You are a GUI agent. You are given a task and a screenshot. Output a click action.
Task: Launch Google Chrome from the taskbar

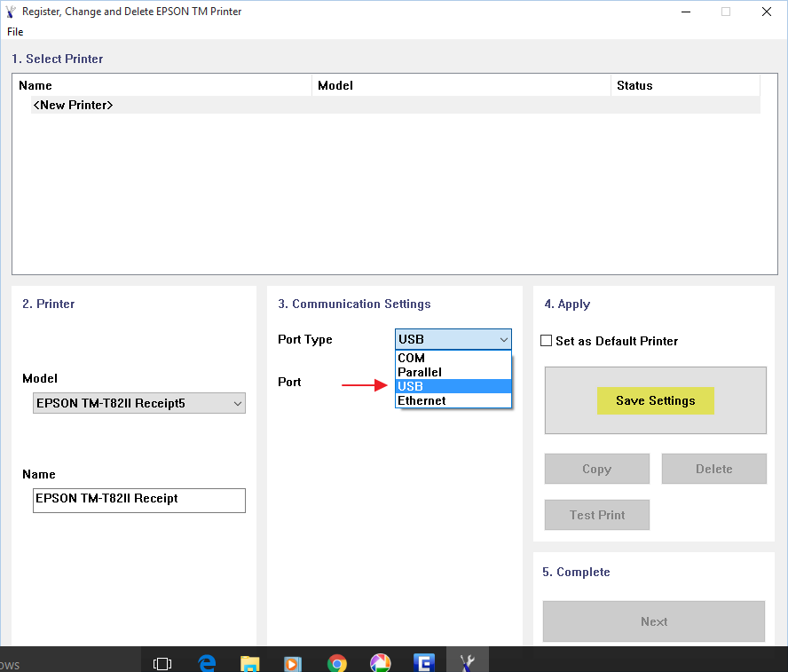pyautogui.click(x=336, y=662)
